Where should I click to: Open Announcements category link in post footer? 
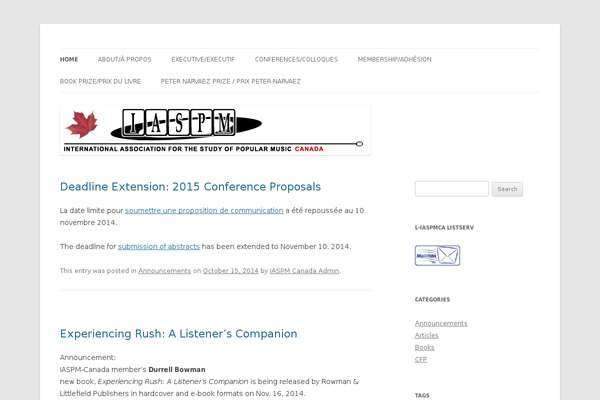click(165, 271)
